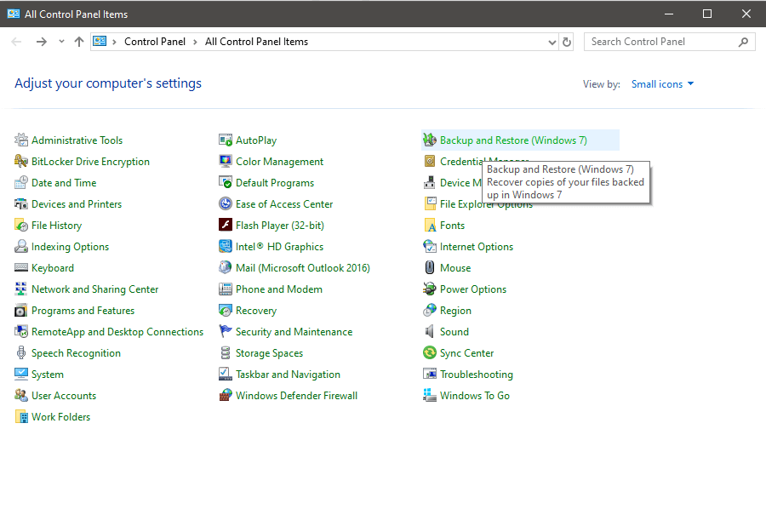
Task: Open BitLocker Drive Encryption icon
Action: tap(20, 161)
